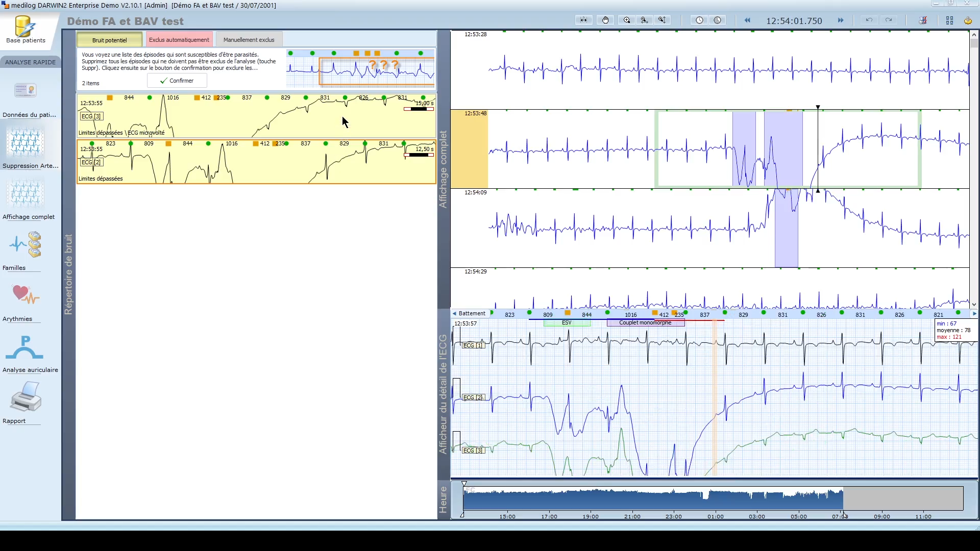Select the hand pan tool
Image resolution: width=980 pixels, height=551 pixels.
605,20
